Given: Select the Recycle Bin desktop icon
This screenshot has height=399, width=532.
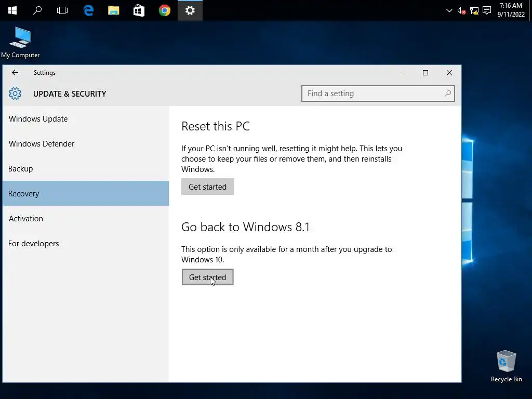Looking at the screenshot, I should point(506,366).
